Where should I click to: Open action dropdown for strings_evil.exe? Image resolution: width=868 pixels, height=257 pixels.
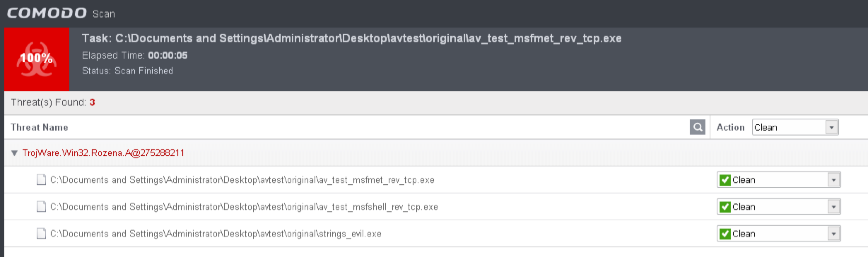[833, 234]
